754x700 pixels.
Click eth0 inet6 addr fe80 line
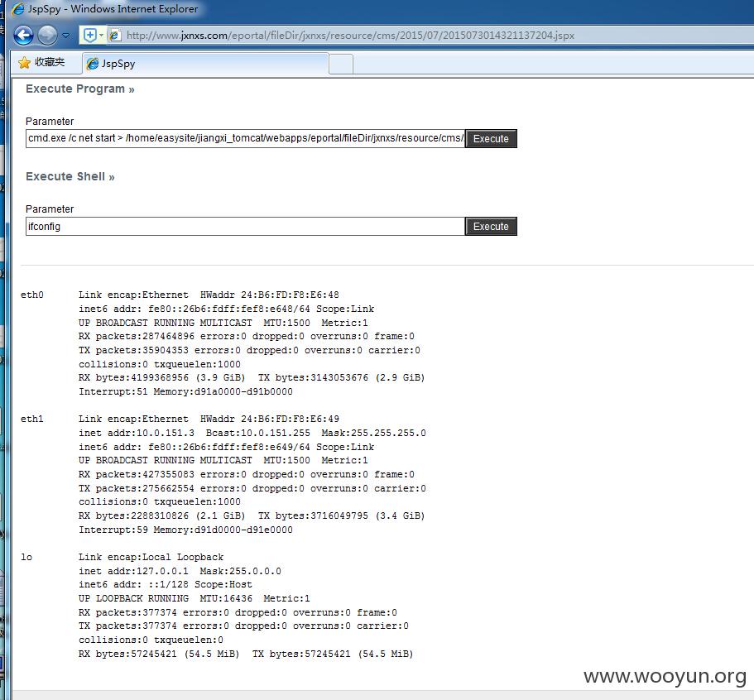click(226, 309)
